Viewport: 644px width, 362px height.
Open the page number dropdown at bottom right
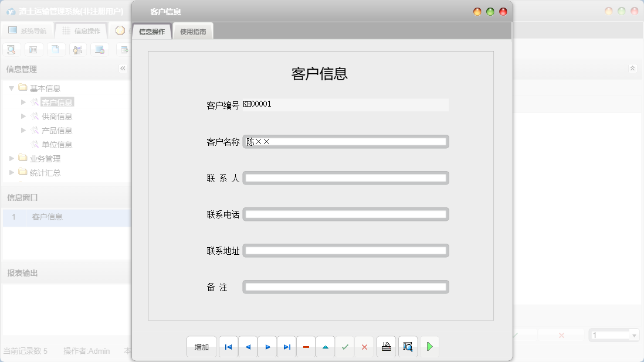(x=633, y=334)
